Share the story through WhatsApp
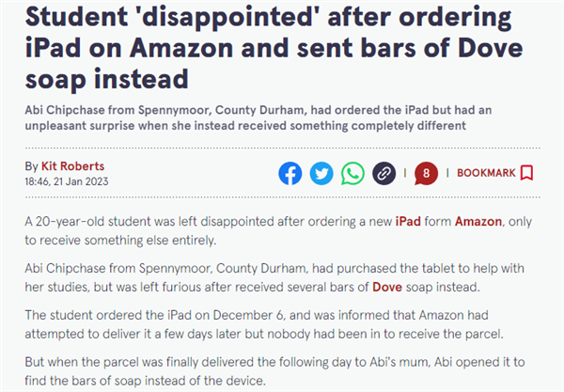 click(352, 173)
